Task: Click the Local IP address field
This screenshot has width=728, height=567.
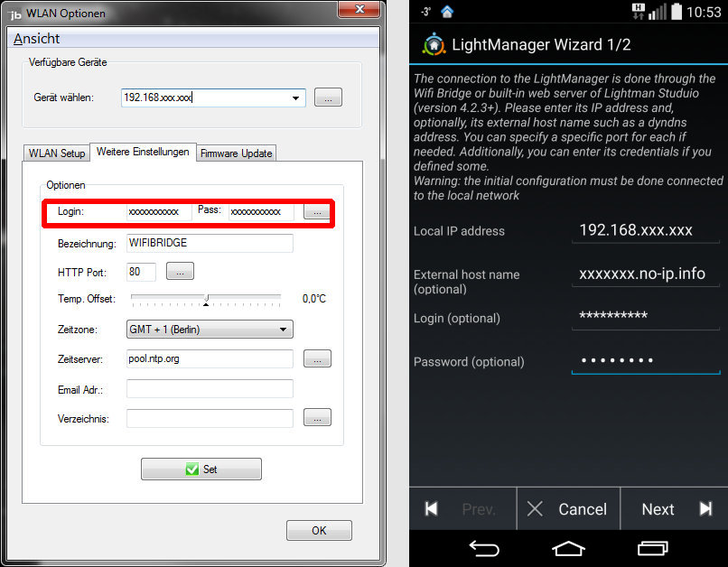Action: tap(645, 230)
